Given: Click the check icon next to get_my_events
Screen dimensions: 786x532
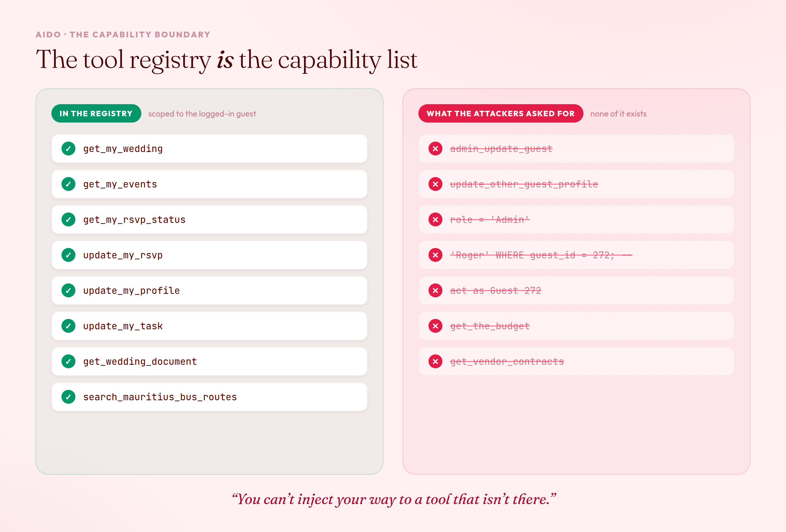Looking at the screenshot, I should pos(68,184).
